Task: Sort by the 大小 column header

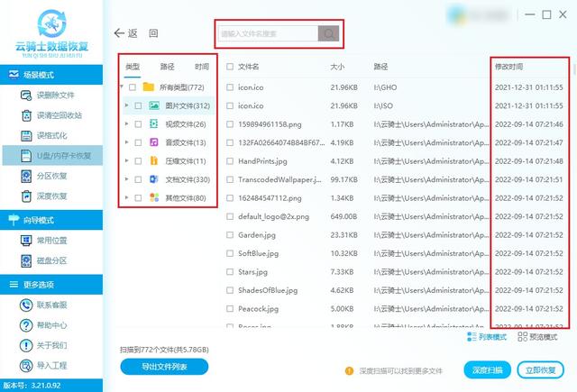Action: click(337, 67)
